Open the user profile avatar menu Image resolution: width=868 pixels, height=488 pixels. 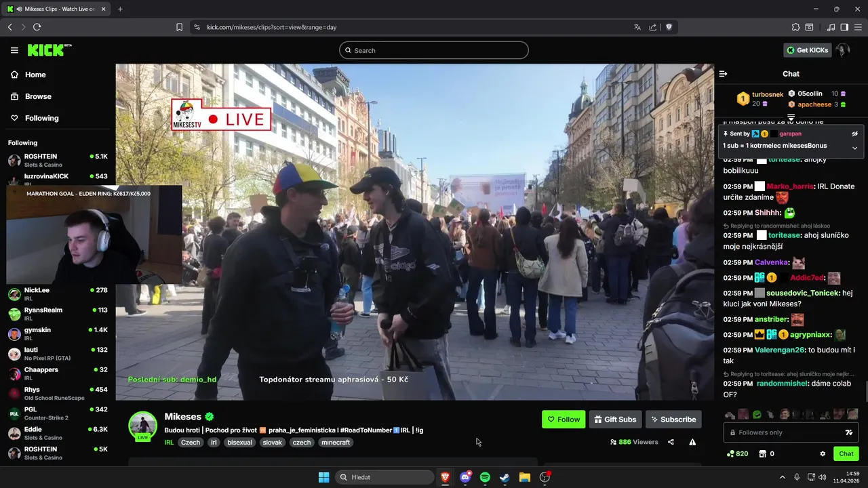[x=842, y=50]
